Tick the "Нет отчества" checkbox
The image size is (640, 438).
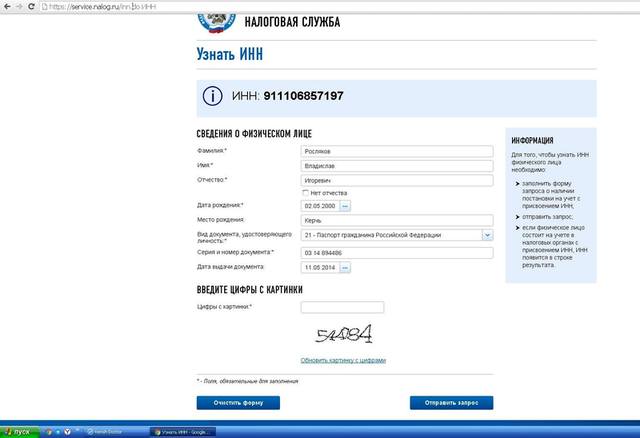pos(305,193)
